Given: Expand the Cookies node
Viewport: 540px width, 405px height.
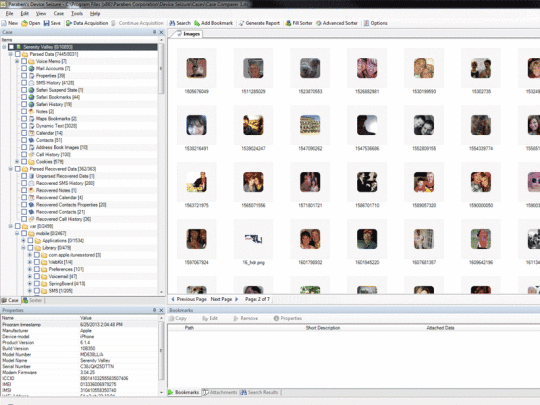Looking at the screenshot, I should point(17,162).
